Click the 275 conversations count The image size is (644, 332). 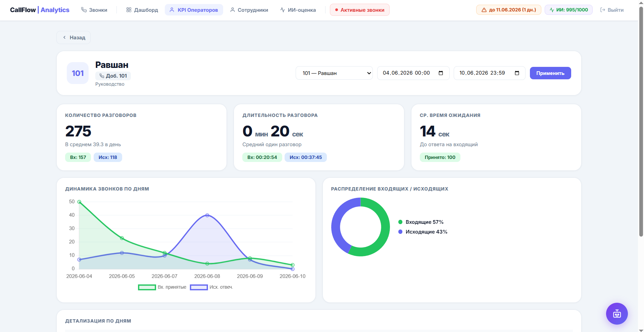(78, 131)
